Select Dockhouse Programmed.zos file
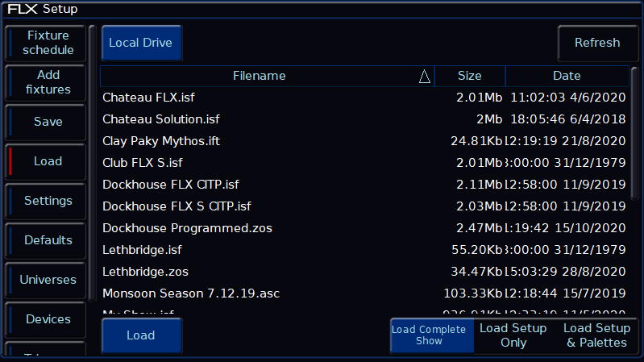 [x=364, y=228]
